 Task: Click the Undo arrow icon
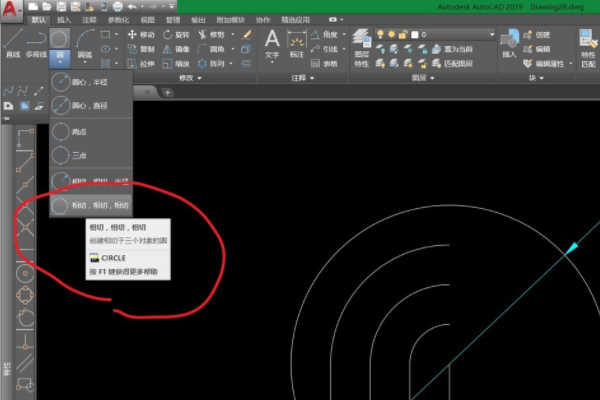(132, 7)
